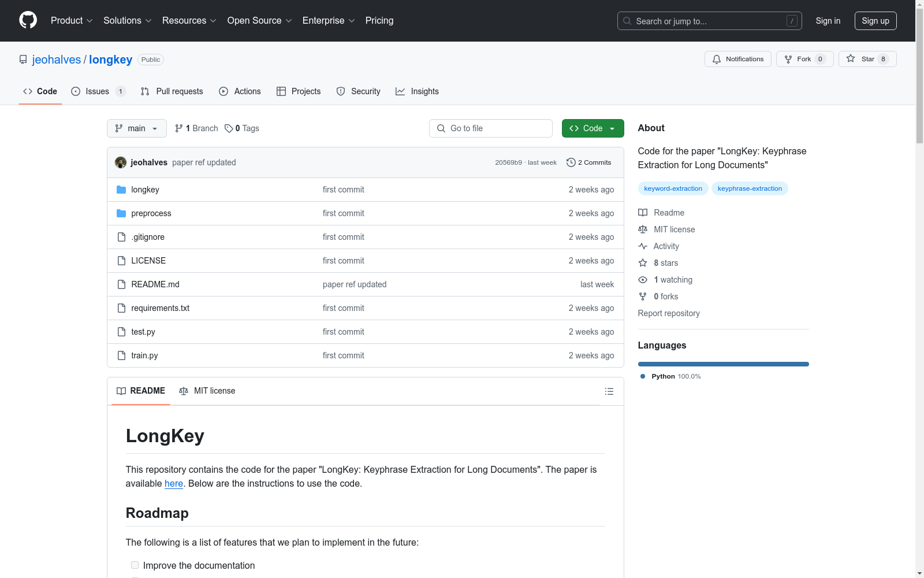Image resolution: width=924 pixels, height=578 pixels.
Task: Click jeohalves avatar in commit row
Action: tap(121, 162)
